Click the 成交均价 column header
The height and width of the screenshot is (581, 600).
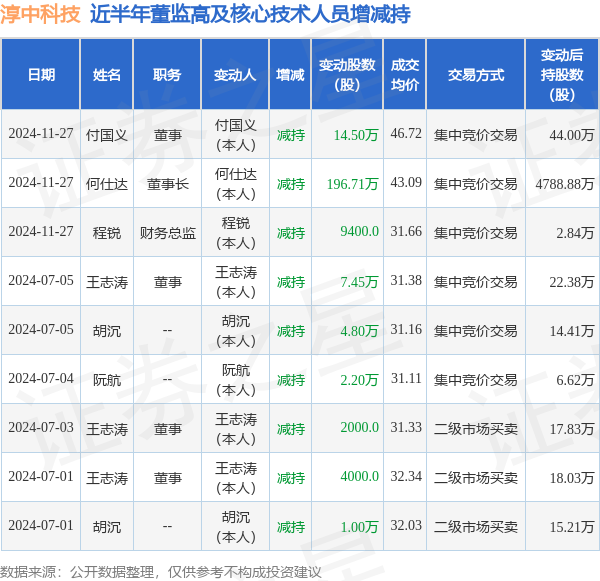(x=405, y=74)
